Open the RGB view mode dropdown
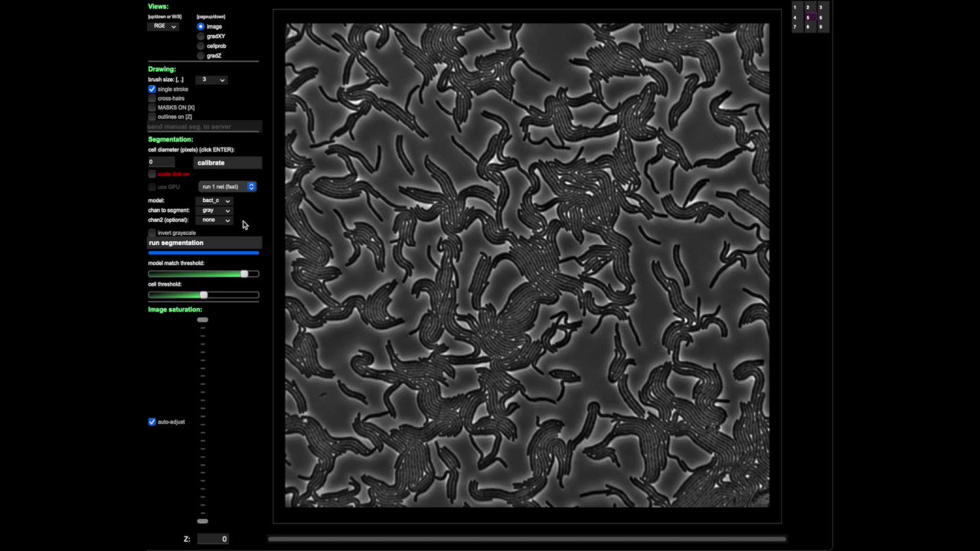Image resolution: width=980 pixels, height=551 pixels. [162, 25]
